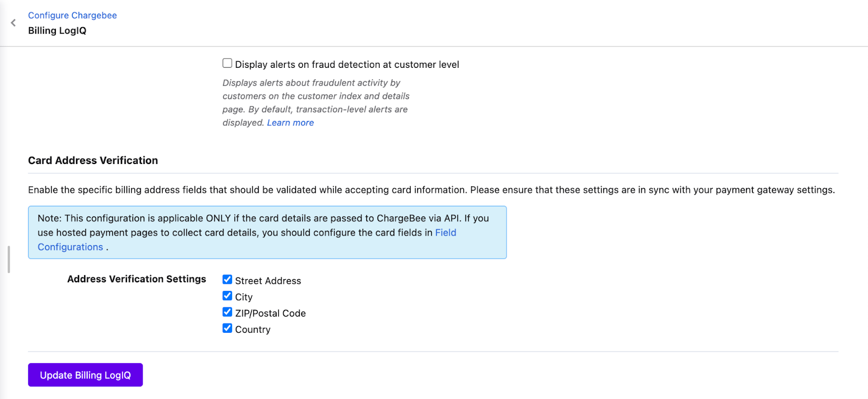Screen dimensions: 868x399
Task: Enable fraud detection alerts at customer level
Action: pyautogui.click(x=227, y=64)
